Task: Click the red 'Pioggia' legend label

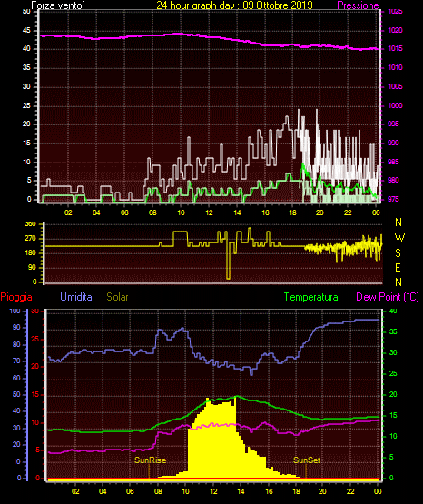Action: tap(16, 297)
